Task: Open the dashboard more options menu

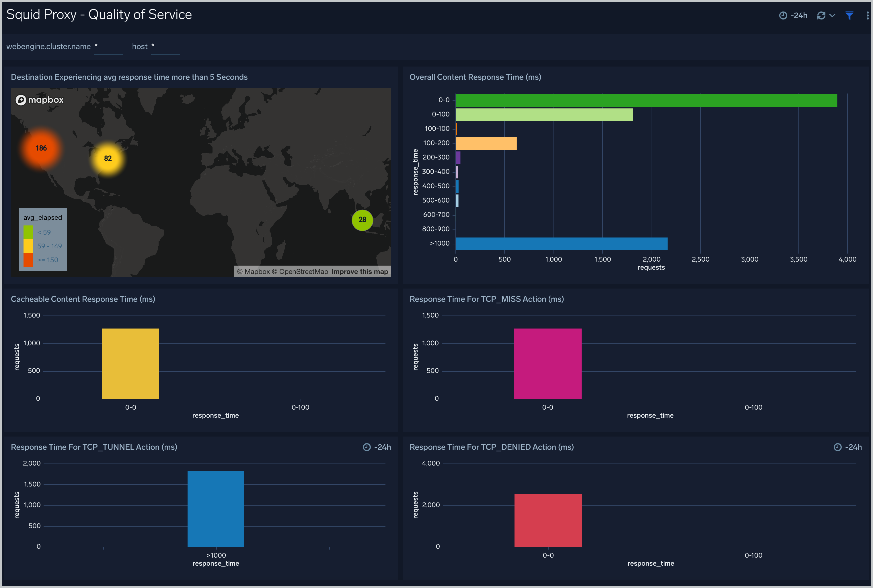Action: (867, 15)
